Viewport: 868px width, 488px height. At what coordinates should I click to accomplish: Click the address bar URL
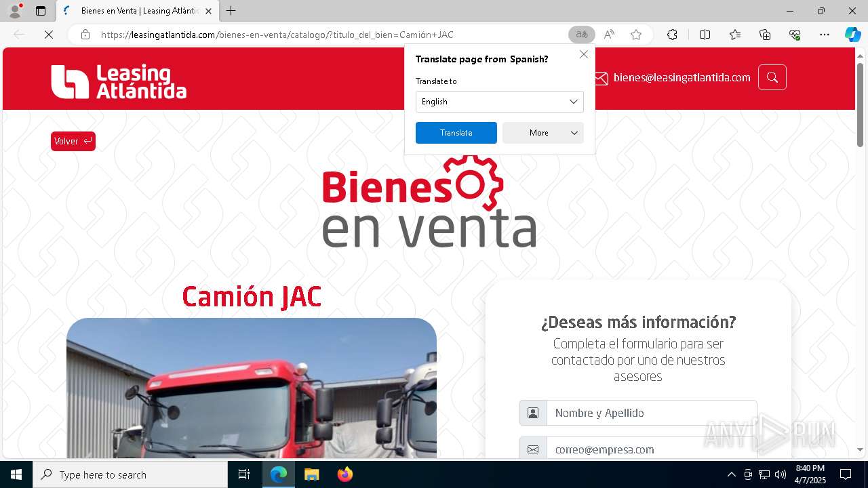point(277,35)
